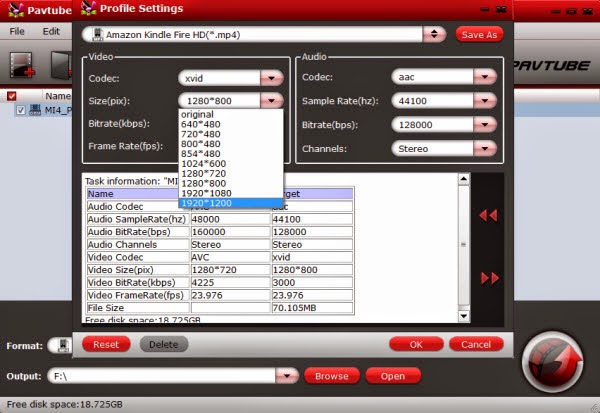
Task: Open the Edit menu
Action: (51, 31)
